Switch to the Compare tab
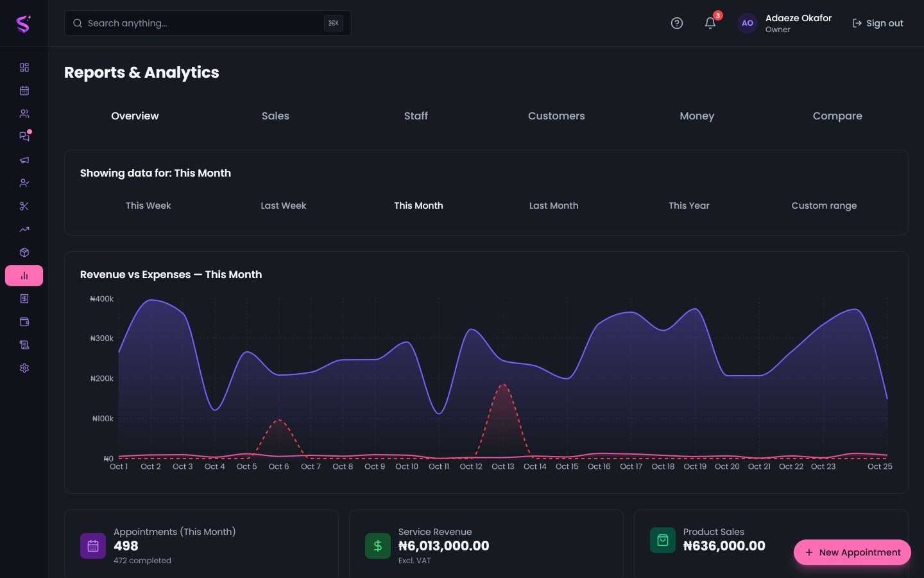This screenshot has height=578, width=924. coord(837,116)
